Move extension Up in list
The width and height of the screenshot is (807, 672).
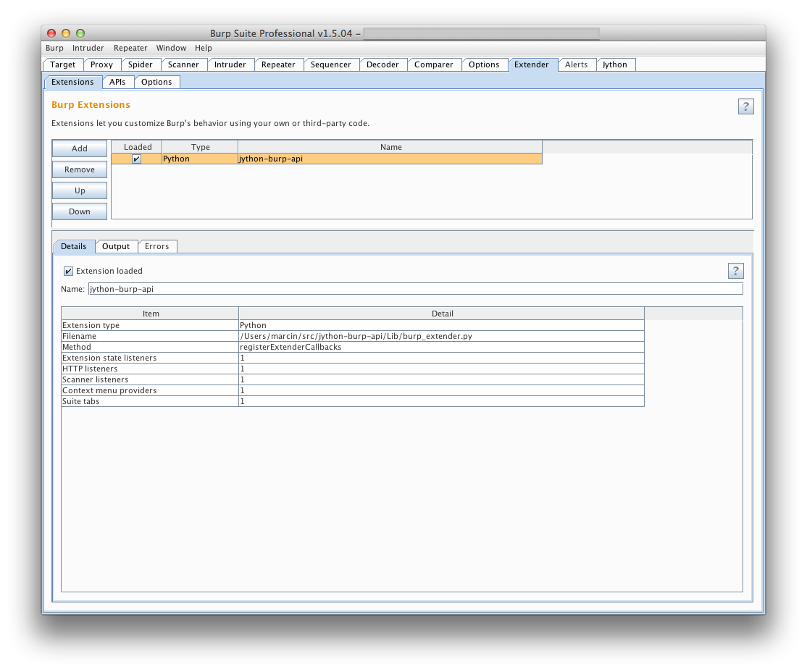click(x=79, y=190)
